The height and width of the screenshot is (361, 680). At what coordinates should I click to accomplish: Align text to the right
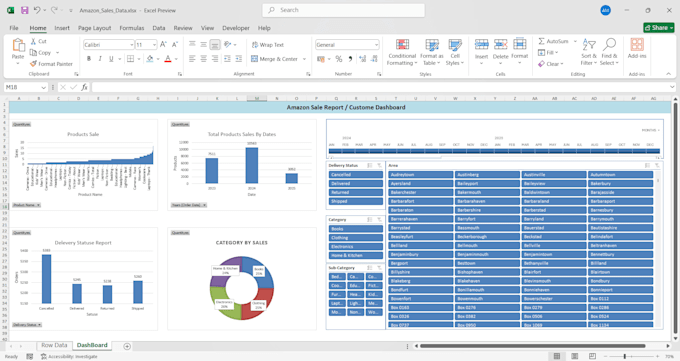pyautogui.click(x=215, y=59)
